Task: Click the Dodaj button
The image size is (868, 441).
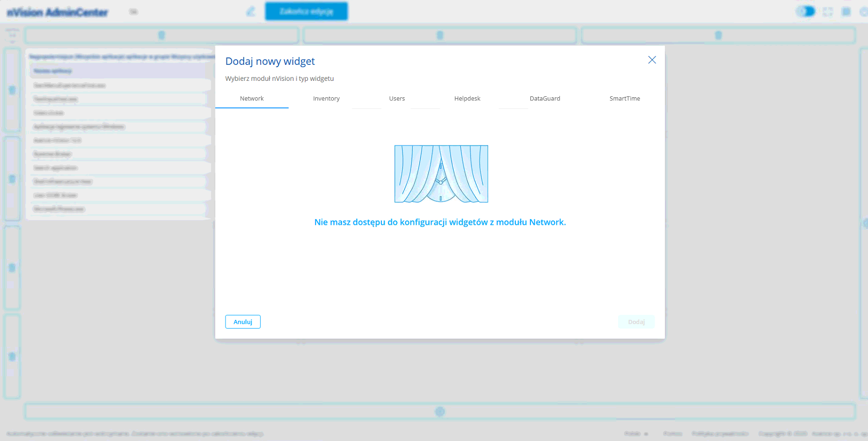Action: (x=636, y=322)
